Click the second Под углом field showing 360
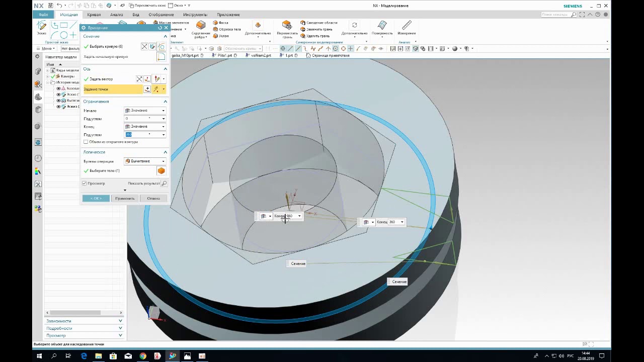This screenshot has width=644, height=362. coord(145,135)
